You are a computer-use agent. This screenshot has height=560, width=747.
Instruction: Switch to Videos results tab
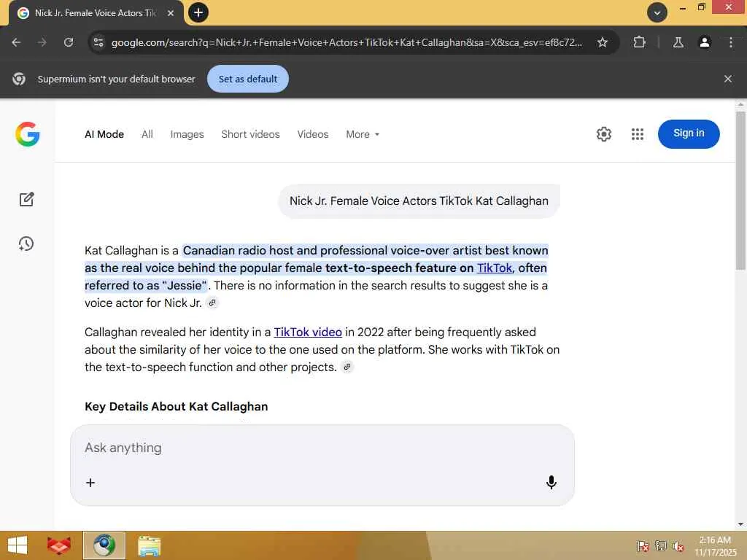(312, 134)
